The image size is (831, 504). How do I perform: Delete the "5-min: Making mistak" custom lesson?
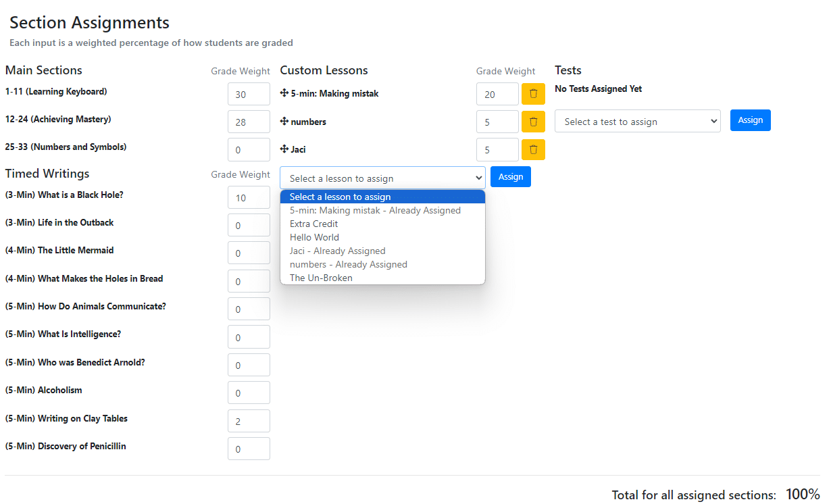click(533, 93)
